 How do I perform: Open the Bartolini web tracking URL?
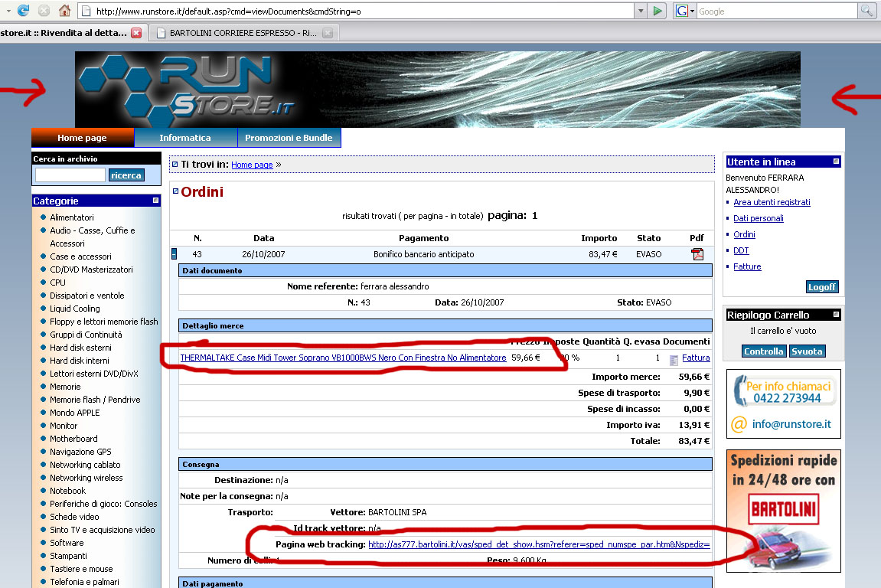[x=539, y=544]
